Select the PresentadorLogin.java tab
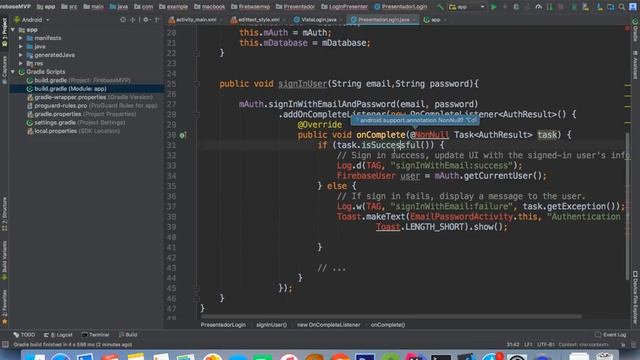The width and height of the screenshot is (640, 360). 382,20
